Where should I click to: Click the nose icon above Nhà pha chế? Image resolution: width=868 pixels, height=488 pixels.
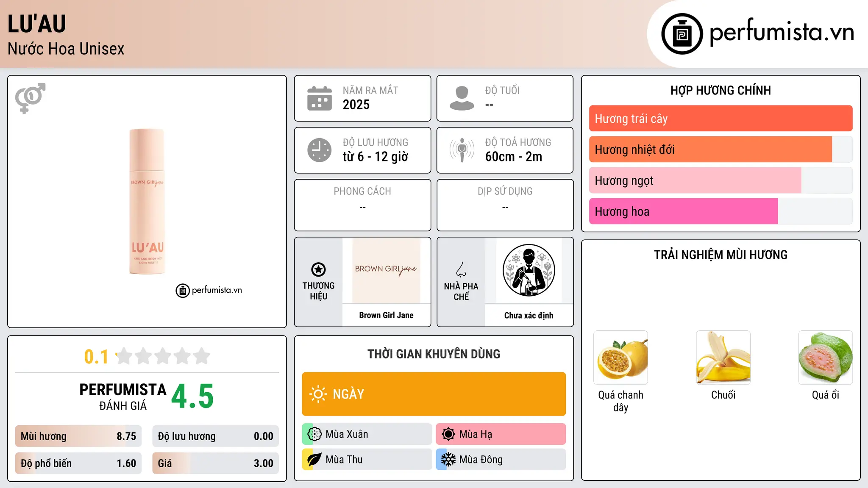461,269
